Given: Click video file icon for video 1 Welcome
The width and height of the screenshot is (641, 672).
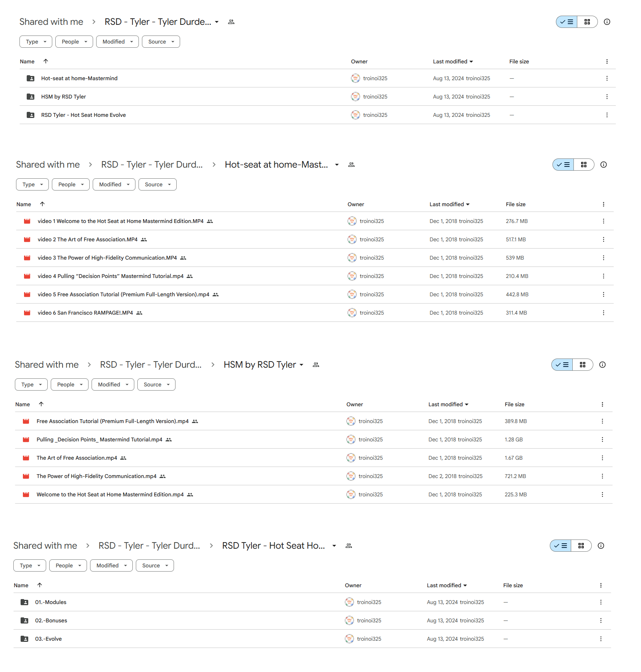Looking at the screenshot, I should [27, 221].
